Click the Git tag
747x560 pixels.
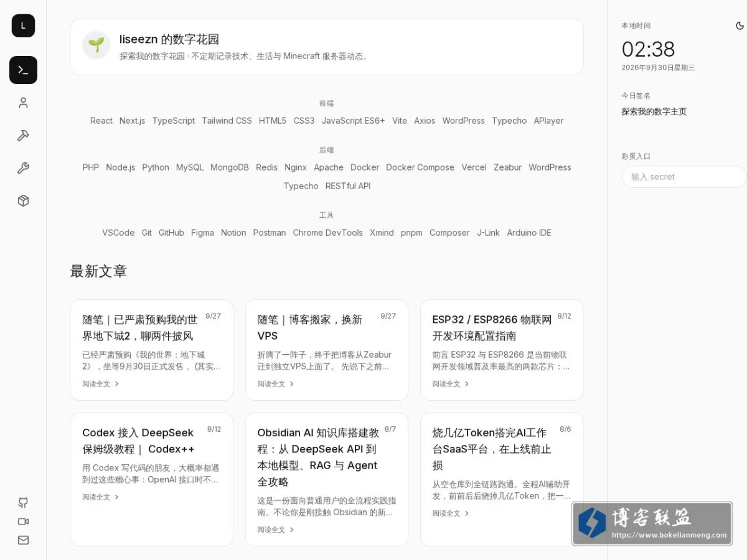pyautogui.click(x=147, y=233)
